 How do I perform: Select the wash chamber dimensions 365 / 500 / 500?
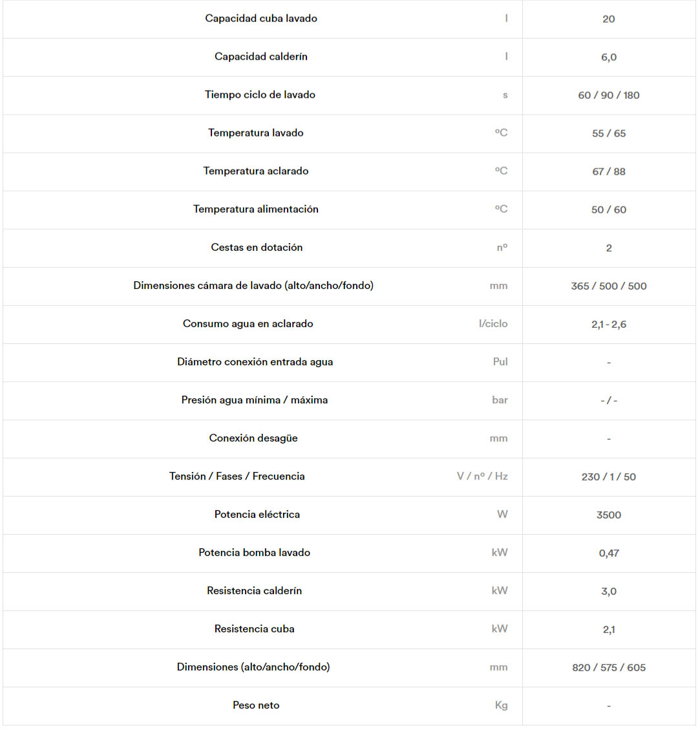coord(609,286)
